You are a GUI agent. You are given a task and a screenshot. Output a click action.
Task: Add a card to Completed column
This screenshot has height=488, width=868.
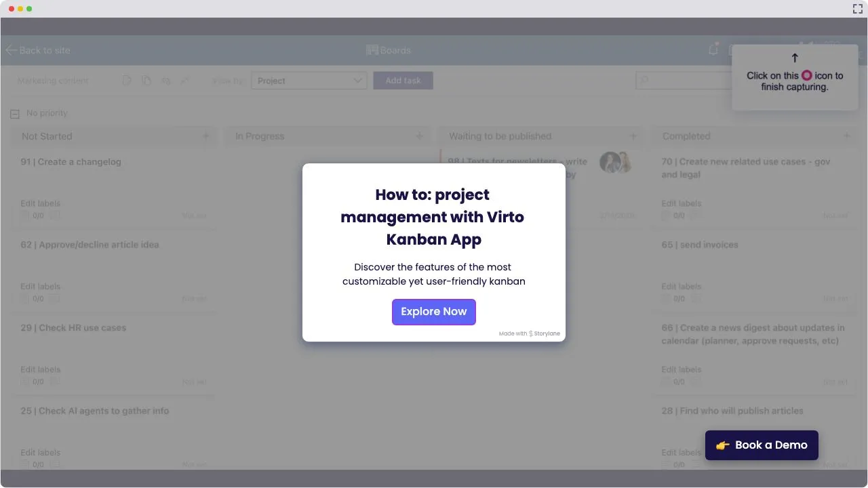tap(847, 136)
